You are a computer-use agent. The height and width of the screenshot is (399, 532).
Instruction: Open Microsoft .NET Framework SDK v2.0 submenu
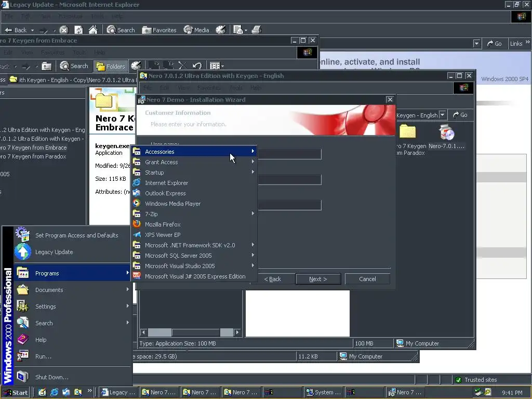coord(194,245)
